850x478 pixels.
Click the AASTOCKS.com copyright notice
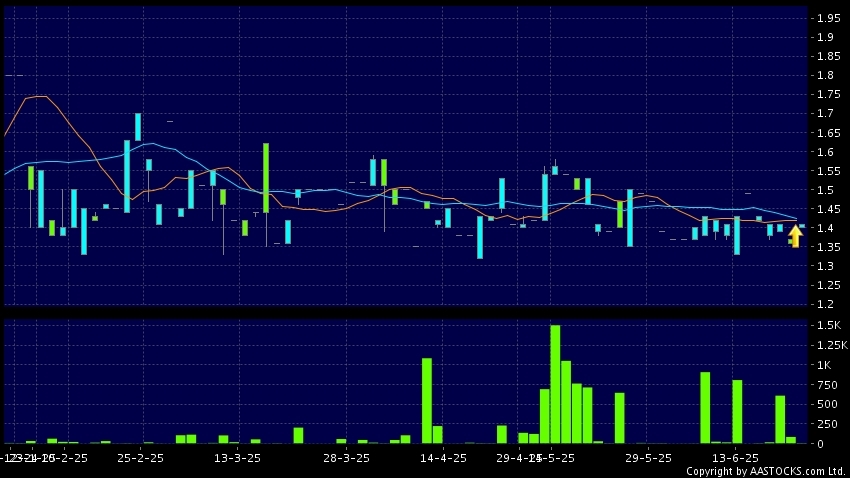765,471
